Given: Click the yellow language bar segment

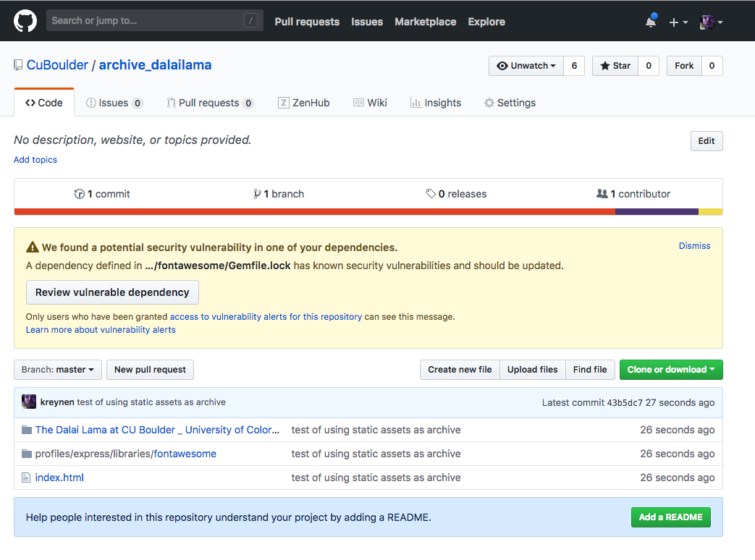Looking at the screenshot, I should 710,212.
